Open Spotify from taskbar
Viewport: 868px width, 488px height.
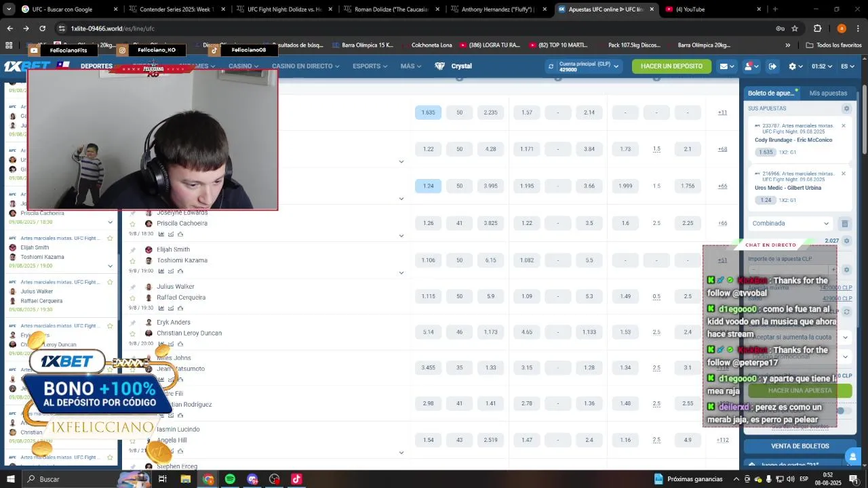(x=230, y=479)
